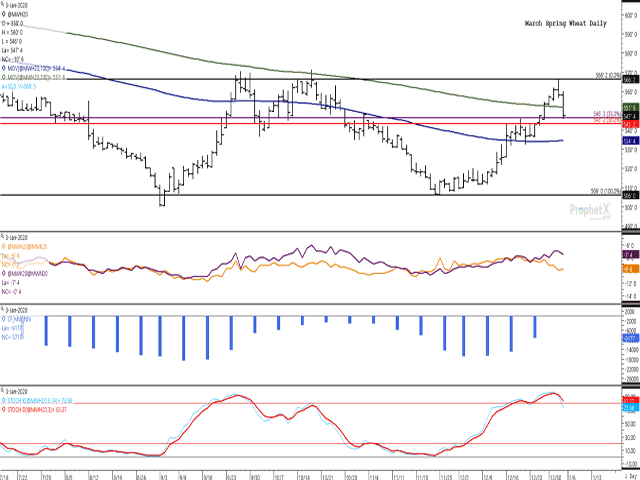Image resolution: width=640 pixels, height=480 pixels.
Task: Click the 100.0% retracement label at 506'0
Action: click(606, 191)
